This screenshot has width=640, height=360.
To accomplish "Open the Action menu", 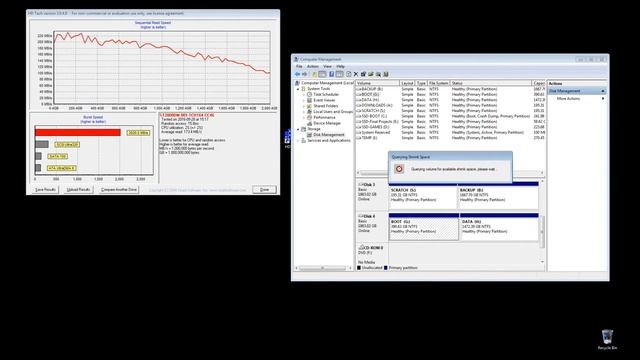I will [313, 66].
